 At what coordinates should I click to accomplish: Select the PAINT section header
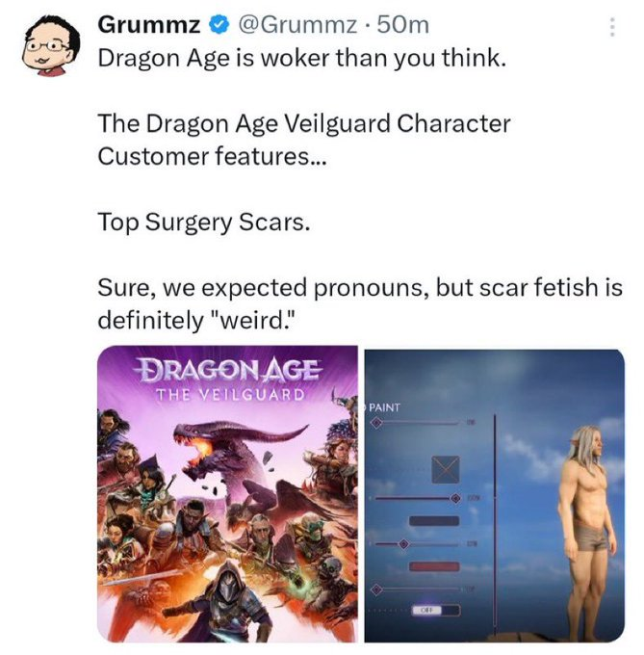click(384, 406)
